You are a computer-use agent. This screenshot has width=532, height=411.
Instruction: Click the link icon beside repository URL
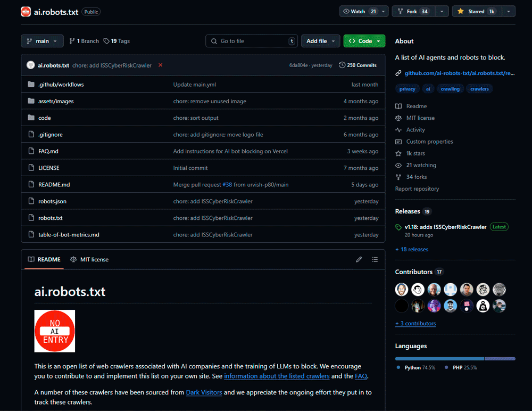pyautogui.click(x=398, y=73)
